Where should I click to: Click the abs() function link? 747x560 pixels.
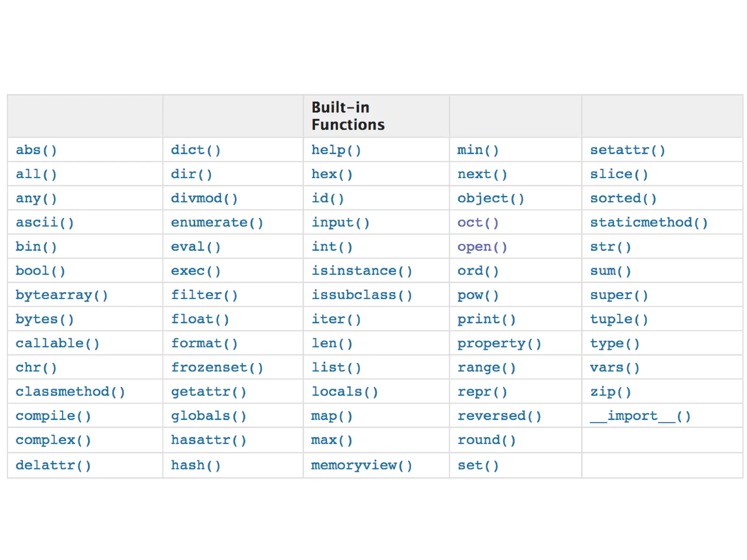(36, 150)
